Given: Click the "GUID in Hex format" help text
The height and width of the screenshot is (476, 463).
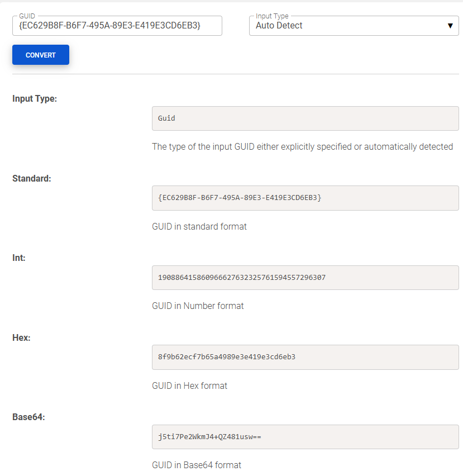Looking at the screenshot, I should click(x=189, y=385).
